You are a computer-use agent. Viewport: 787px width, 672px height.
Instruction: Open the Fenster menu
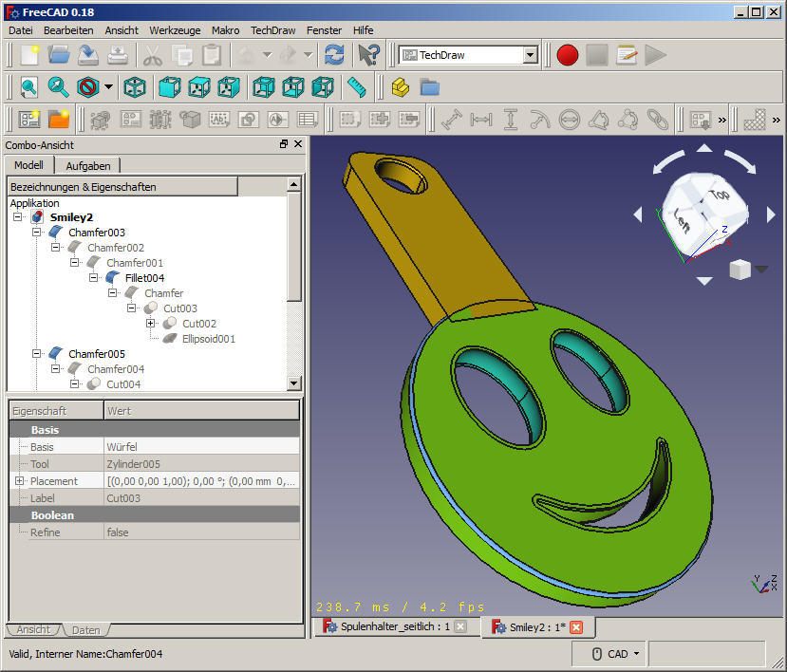[x=324, y=30]
